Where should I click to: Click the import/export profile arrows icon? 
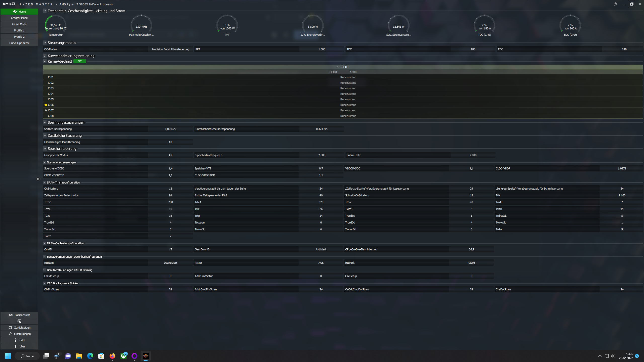click(19, 321)
